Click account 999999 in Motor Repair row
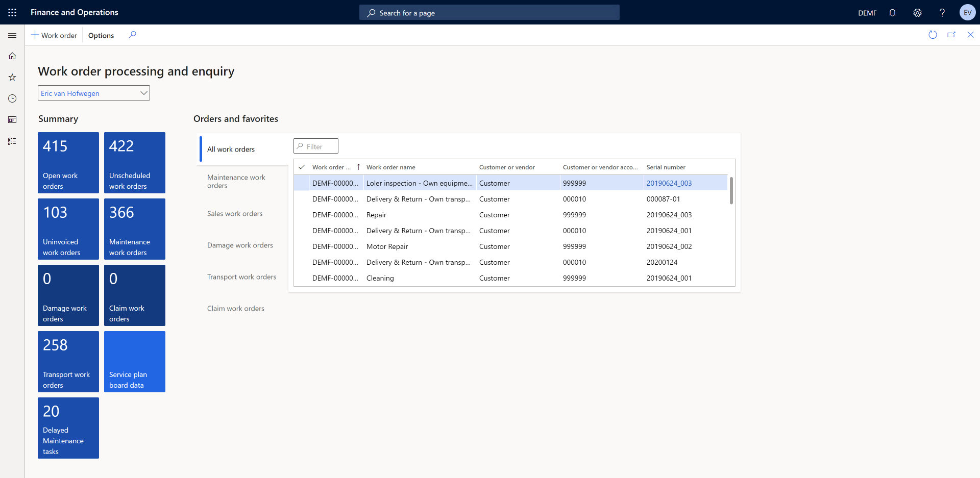This screenshot has height=478, width=980. 574,246
